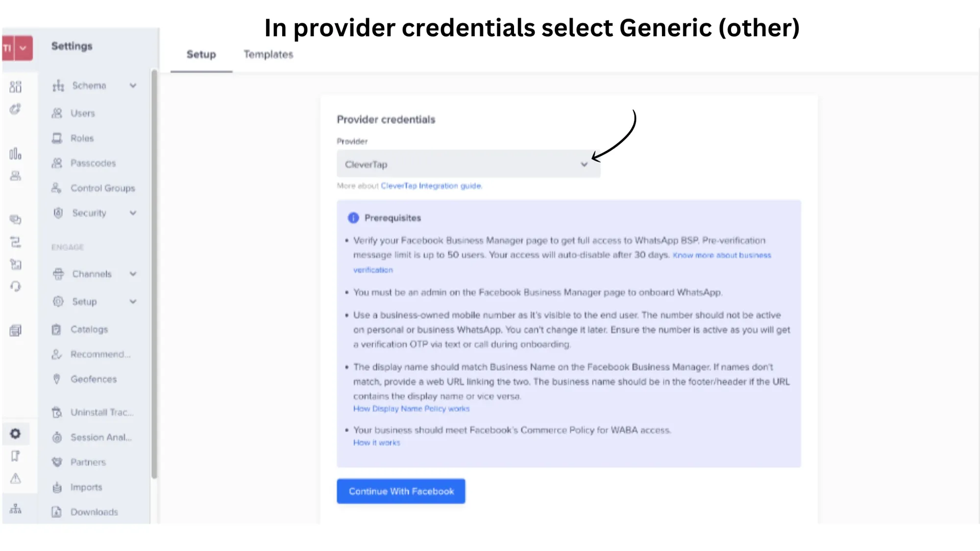
Task: Click the gear settings icon in left rail
Action: coord(16,433)
